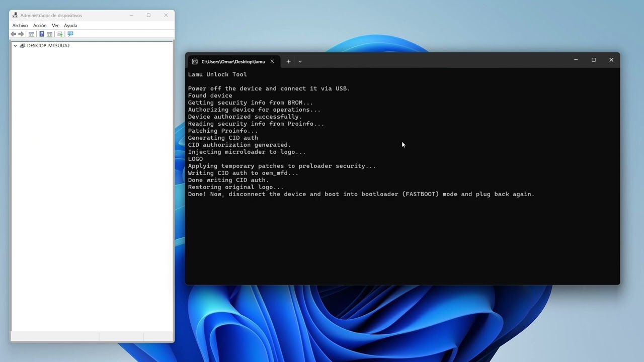644x362 pixels.
Task: Click 'CID authorization generated.' line
Action: (239, 145)
